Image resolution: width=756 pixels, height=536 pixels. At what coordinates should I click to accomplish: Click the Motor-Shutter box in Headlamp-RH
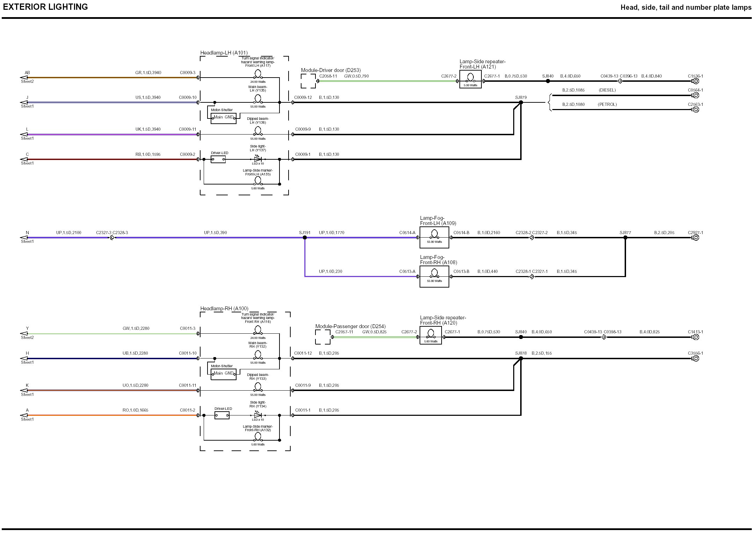tap(223, 374)
